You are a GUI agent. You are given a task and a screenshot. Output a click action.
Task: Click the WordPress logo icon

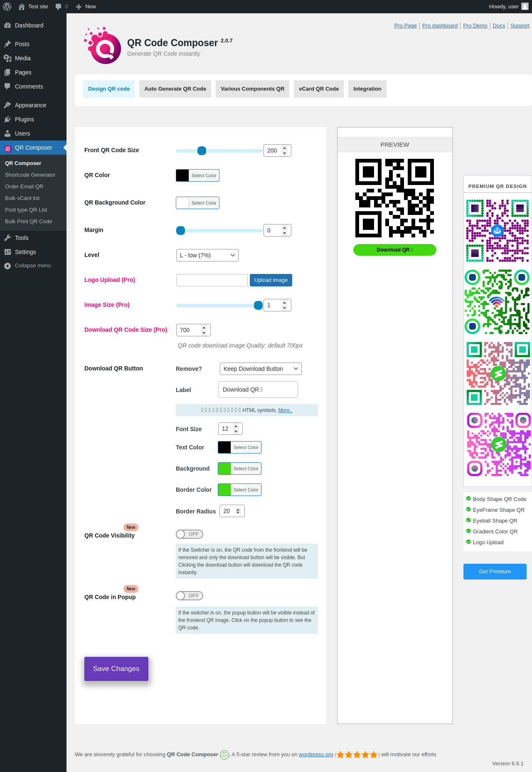[7, 7]
